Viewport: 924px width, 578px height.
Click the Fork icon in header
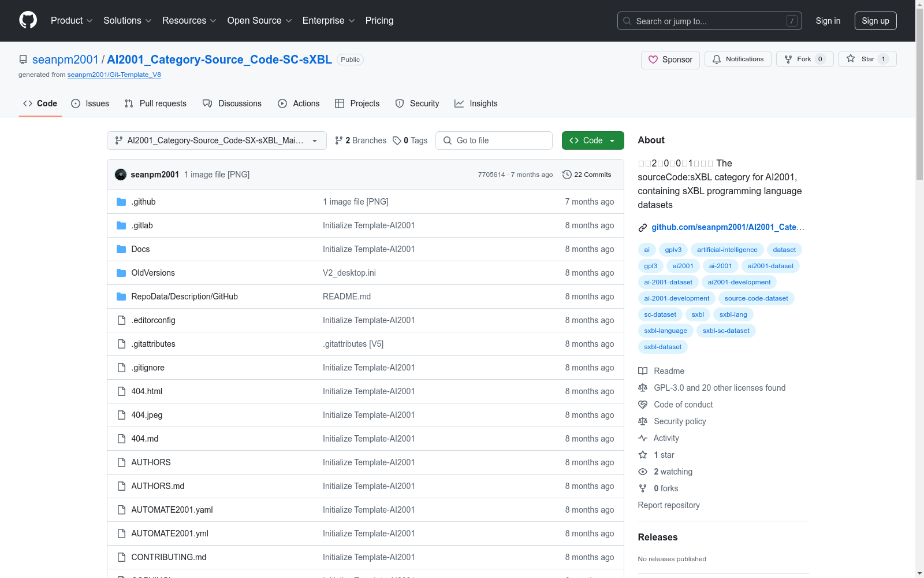pos(788,59)
